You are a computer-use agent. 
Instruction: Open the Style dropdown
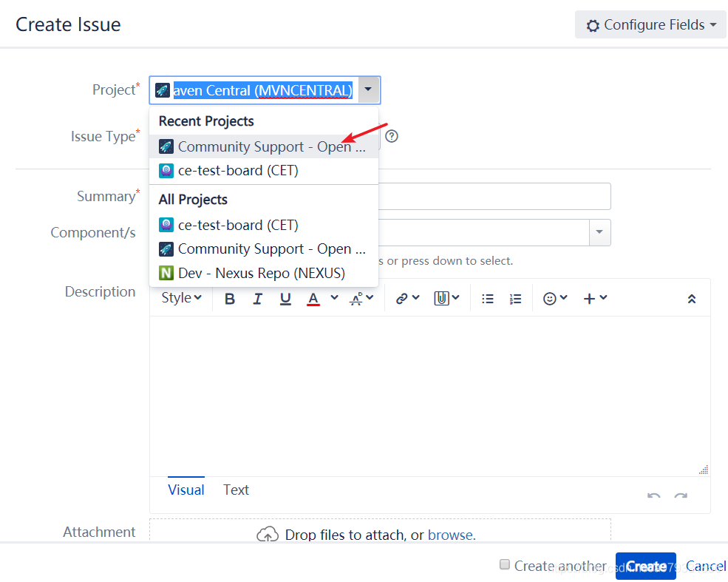181,298
